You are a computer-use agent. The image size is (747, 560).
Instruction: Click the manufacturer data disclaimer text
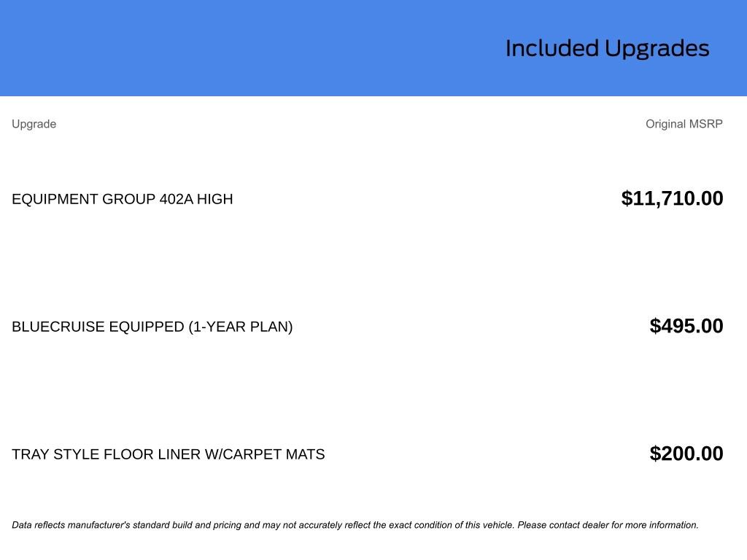[x=355, y=525]
